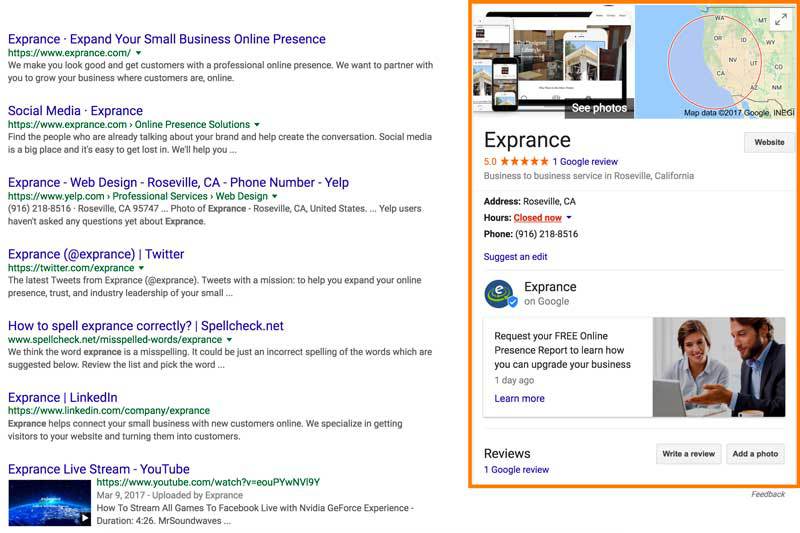Viewport: 800px width, 533px height.
Task: Click See photos on the photo preview
Action: tap(599, 108)
